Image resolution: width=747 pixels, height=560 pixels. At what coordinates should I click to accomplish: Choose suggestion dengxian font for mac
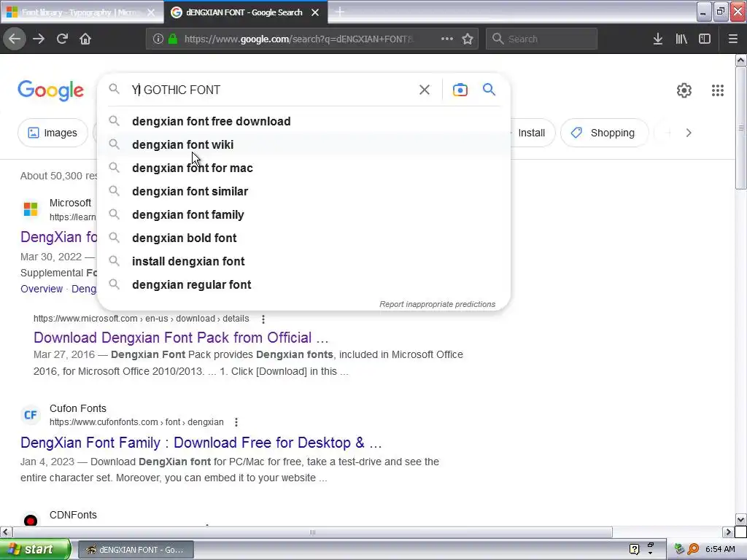303,168
